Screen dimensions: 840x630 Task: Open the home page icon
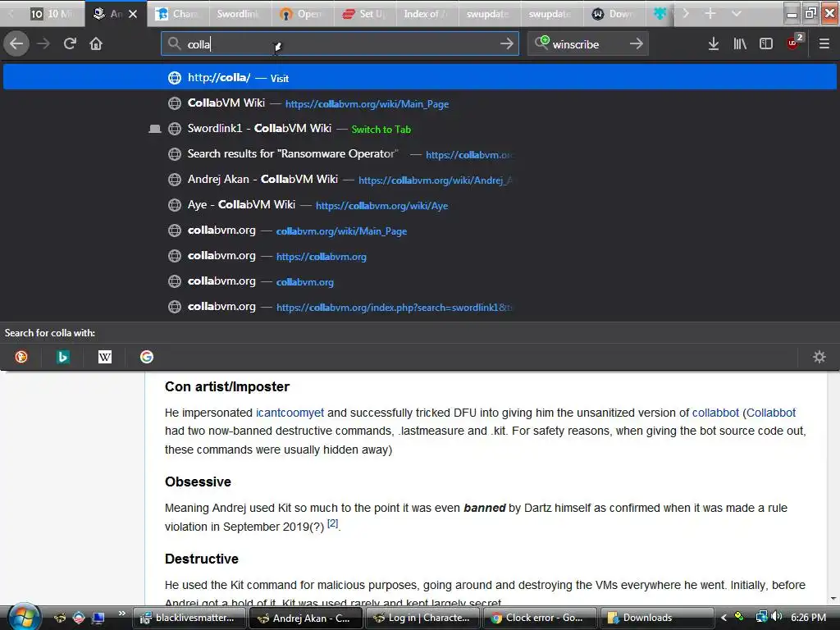pos(96,43)
